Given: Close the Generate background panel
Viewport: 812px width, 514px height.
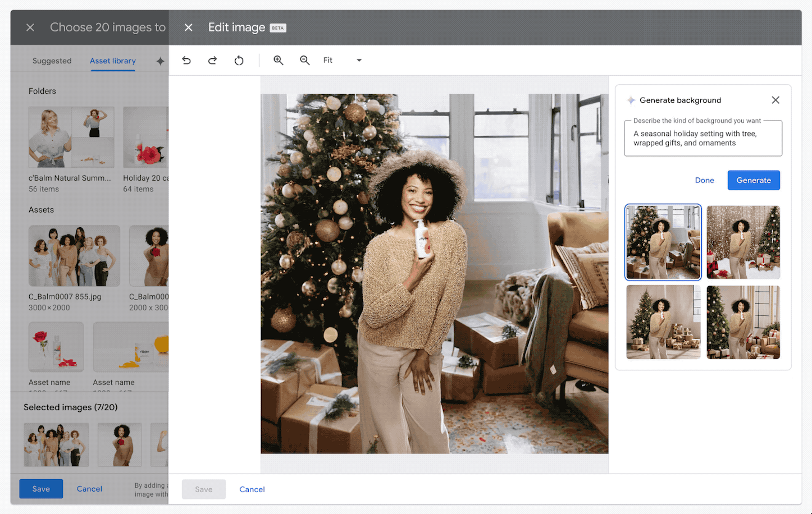Looking at the screenshot, I should tap(775, 100).
